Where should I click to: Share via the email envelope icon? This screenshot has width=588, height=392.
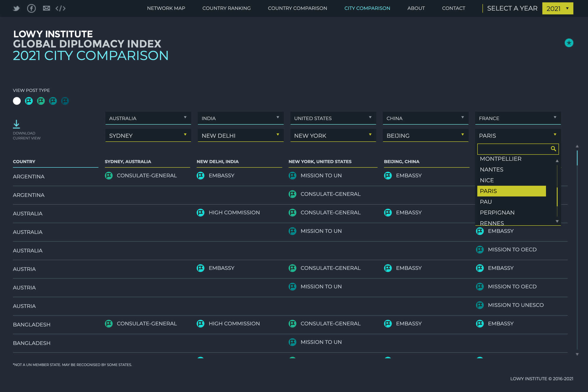click(x=46, y=8)
